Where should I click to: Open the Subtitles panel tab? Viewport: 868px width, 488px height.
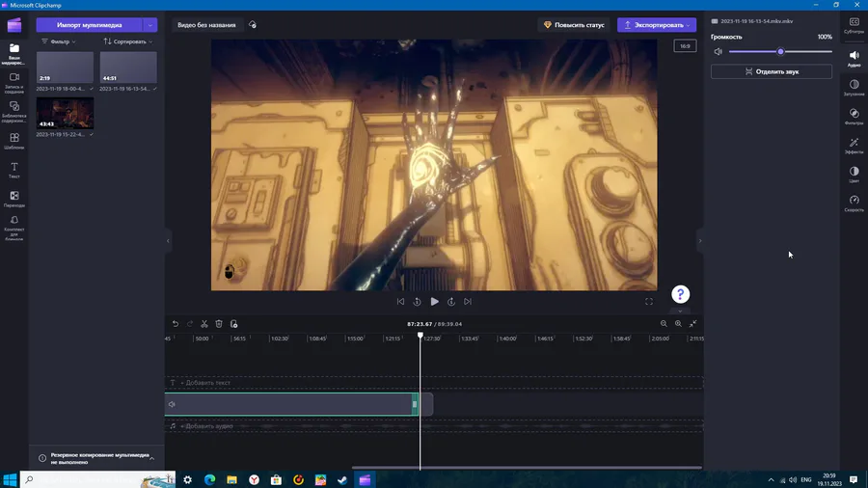coord(854,25)
